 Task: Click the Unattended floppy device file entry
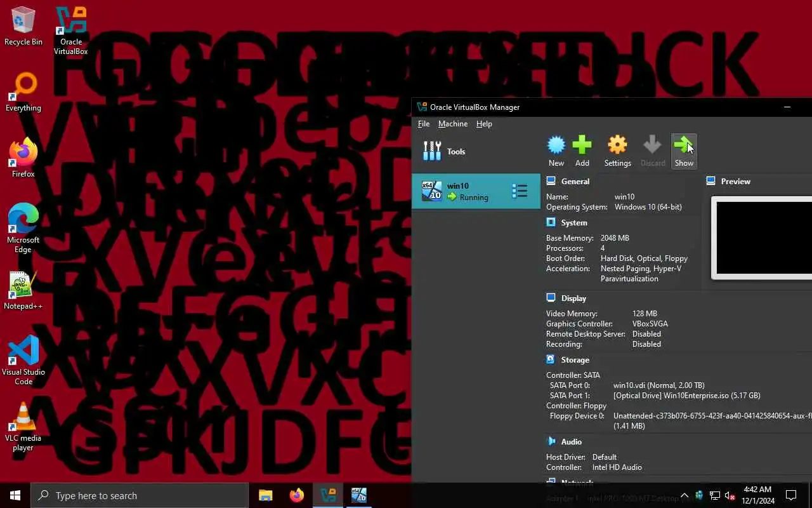[712, 416]
